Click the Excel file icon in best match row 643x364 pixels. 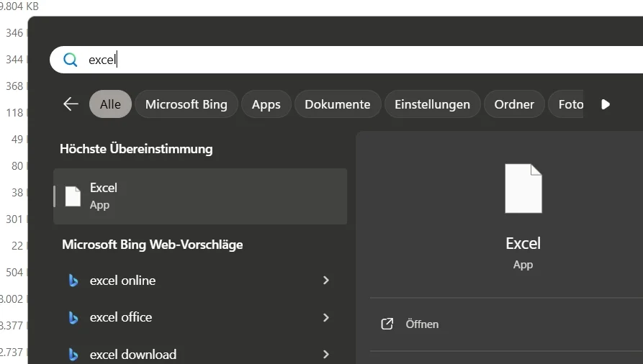(x=73, y=196)
